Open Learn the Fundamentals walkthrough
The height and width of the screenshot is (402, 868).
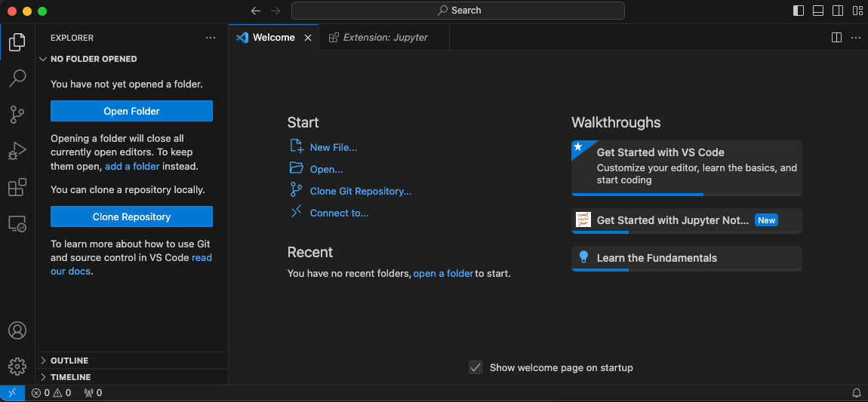[686, 258]
